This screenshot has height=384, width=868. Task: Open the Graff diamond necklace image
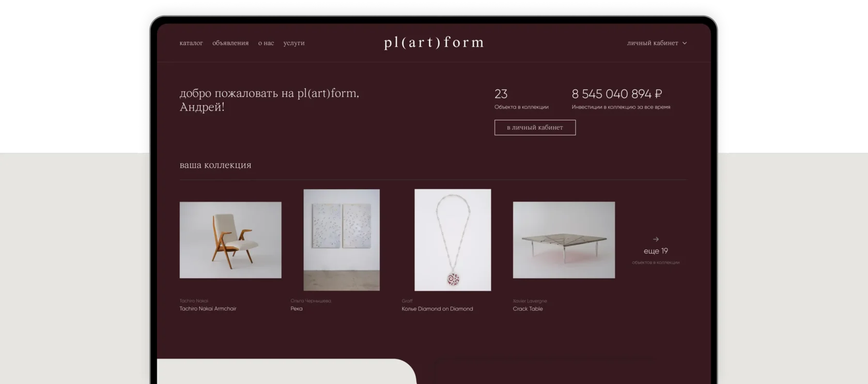453,240
